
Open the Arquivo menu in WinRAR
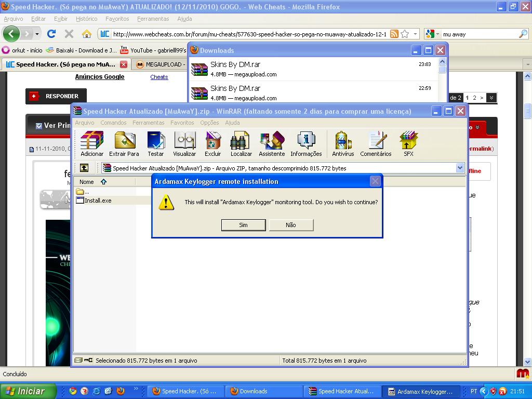click(85, 123)
